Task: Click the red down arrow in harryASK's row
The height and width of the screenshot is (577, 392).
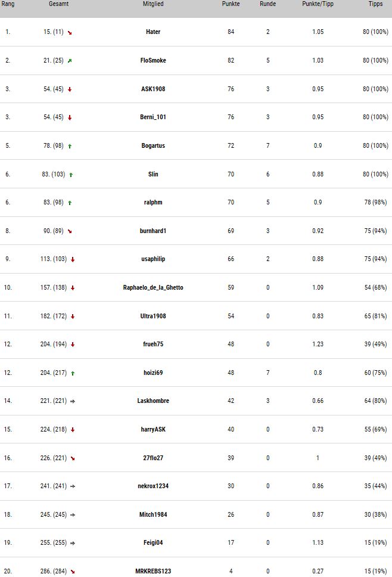Action: [x=73, y=430]
